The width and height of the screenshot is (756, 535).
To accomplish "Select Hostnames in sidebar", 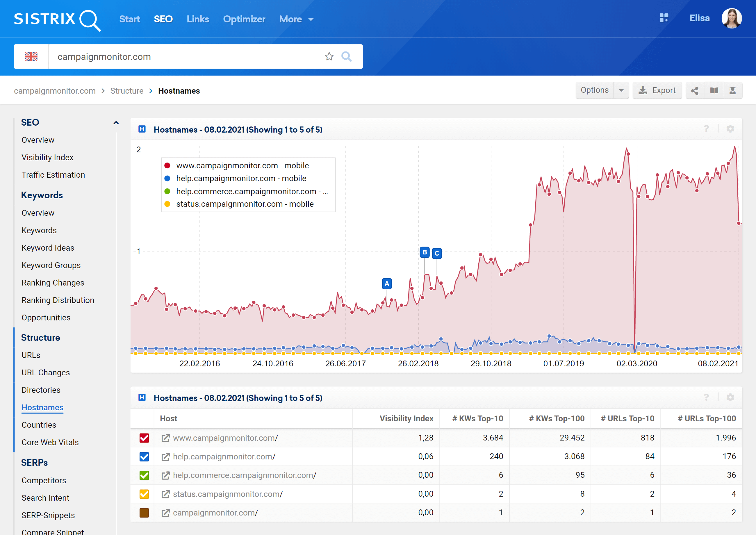I will click(42, 408).
